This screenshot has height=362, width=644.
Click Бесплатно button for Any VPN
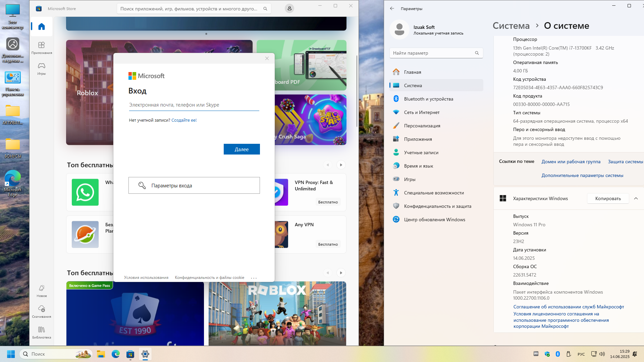[x=328, y=244]
